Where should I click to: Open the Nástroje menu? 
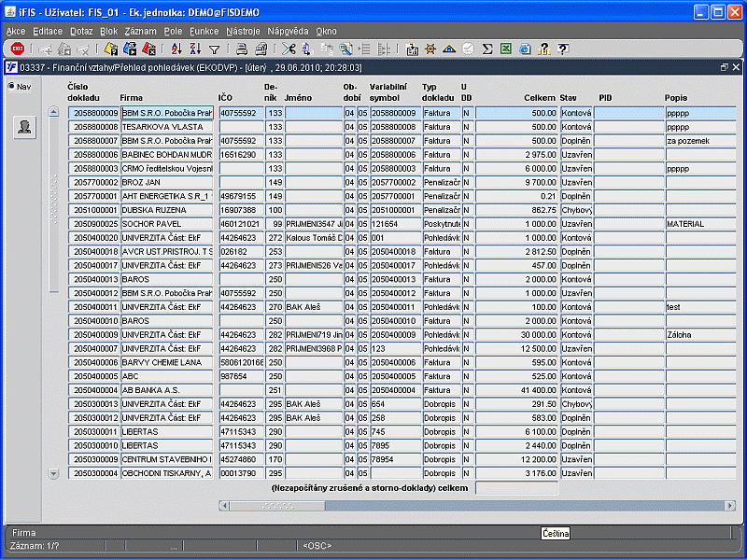243,31
